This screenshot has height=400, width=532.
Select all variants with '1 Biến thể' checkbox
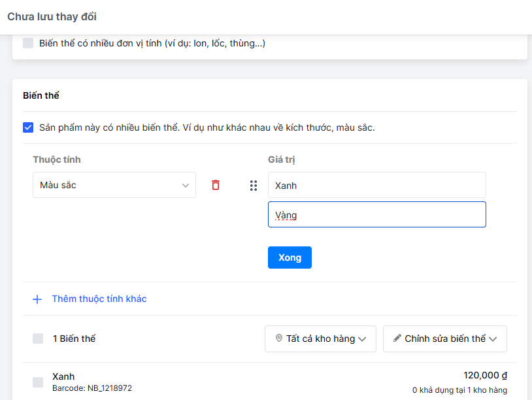pos(38,339)
